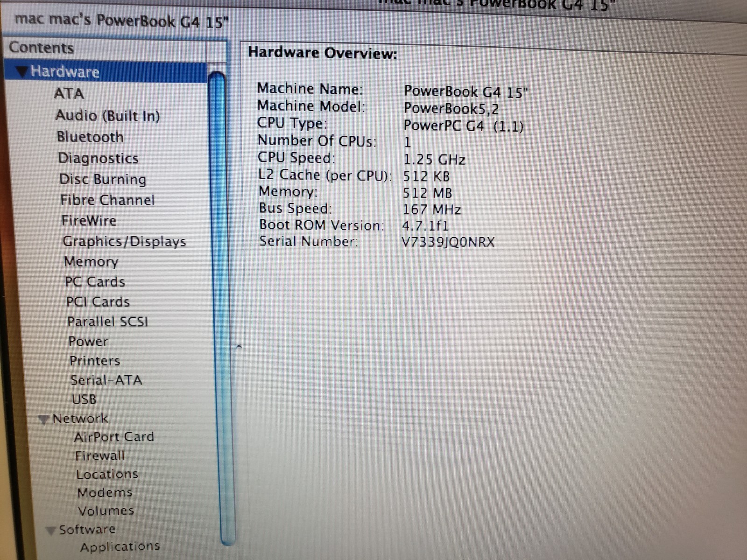Viewport: 747px width, 560px height.
Task: Click the Serial Number label
Action: point(309,242)
